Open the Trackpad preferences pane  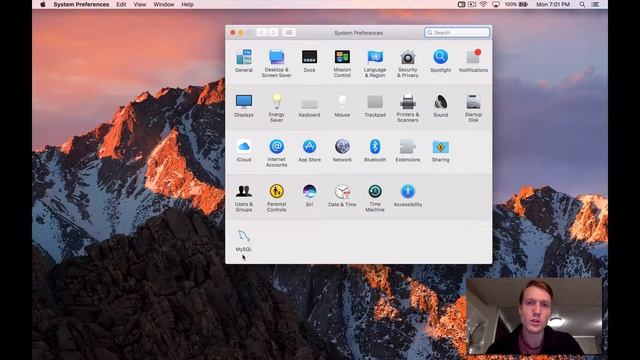coord(375,106)
